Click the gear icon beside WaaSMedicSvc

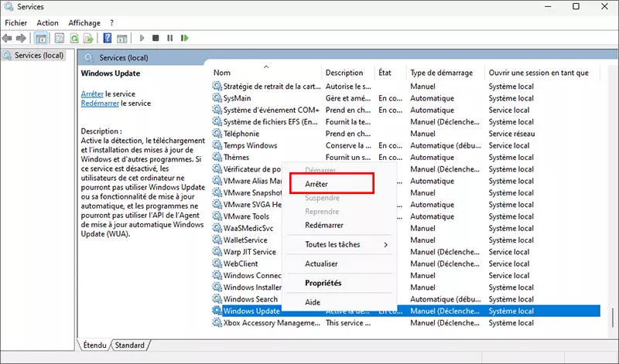click(x=217, y=227)
